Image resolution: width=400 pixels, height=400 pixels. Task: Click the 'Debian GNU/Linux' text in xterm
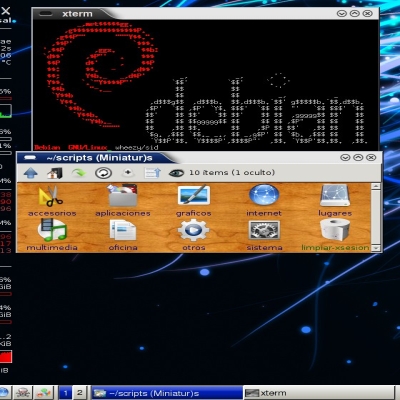(71, 147)
